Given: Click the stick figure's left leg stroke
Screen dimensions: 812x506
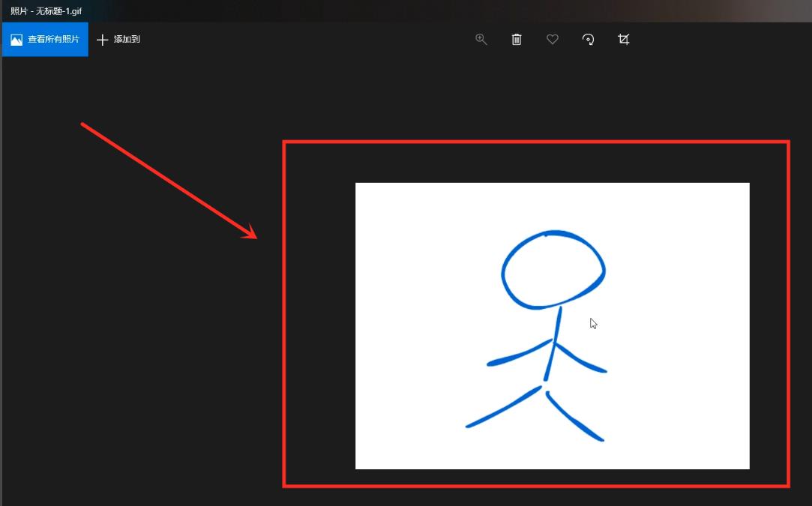Looking at the screenshot, I should (x=503, y=407).
